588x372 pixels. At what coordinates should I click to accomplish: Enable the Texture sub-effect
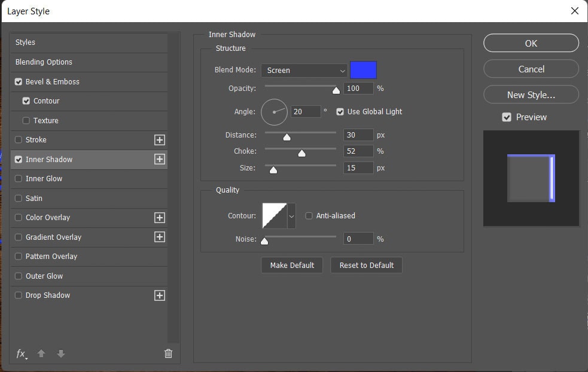(26, 120)
